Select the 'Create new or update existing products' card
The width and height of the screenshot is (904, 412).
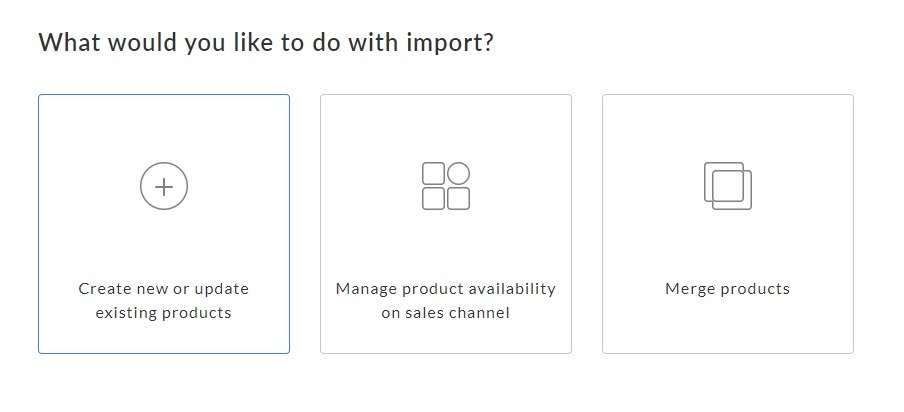[164, 224]
